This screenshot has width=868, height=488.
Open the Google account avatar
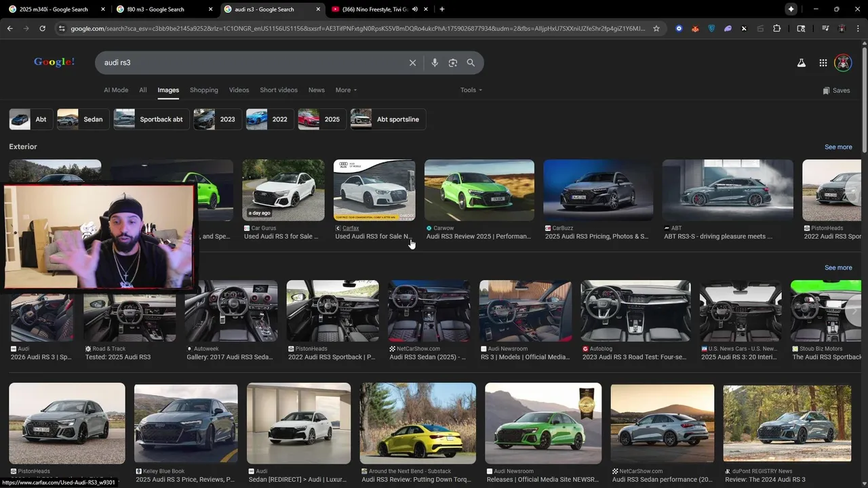pos(843,62)
